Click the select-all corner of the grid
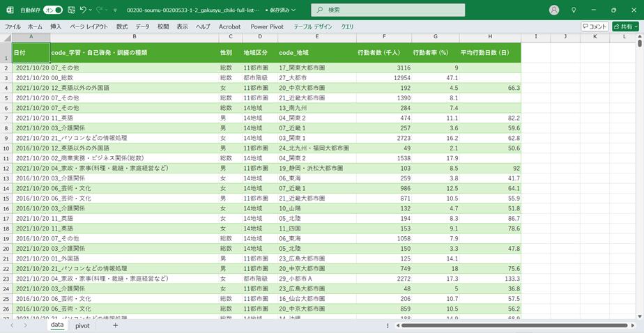 (x=6, y=36)
